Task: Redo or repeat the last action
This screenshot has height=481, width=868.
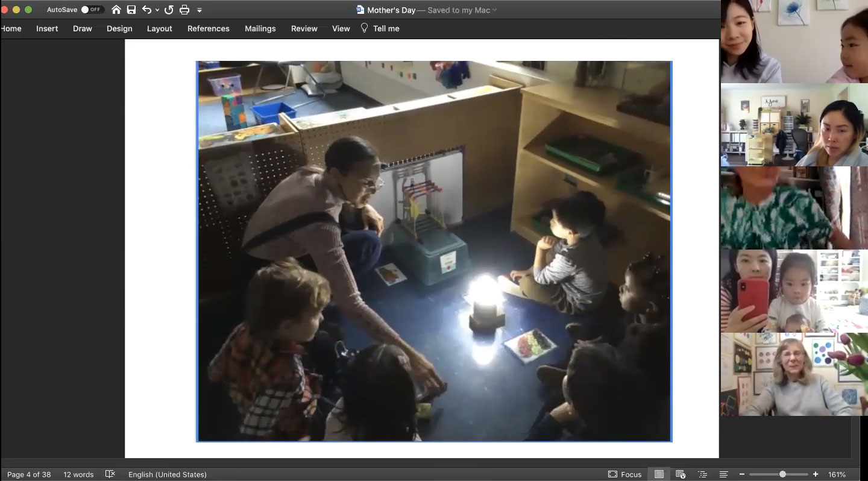Action: 169,10
